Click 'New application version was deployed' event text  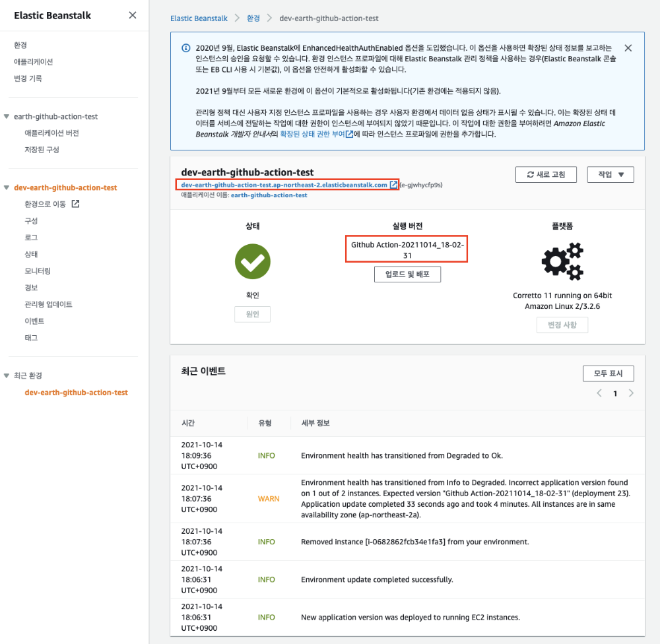(411, 618)
